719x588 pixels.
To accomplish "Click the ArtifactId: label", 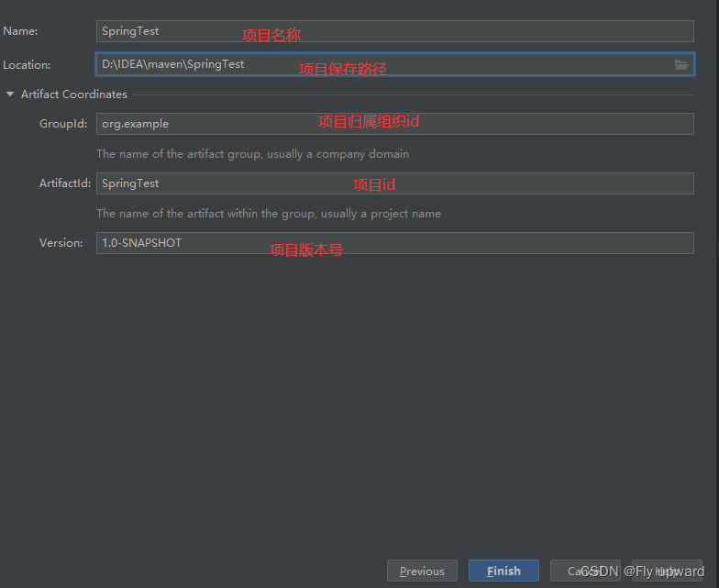I will tap(65, 183).
